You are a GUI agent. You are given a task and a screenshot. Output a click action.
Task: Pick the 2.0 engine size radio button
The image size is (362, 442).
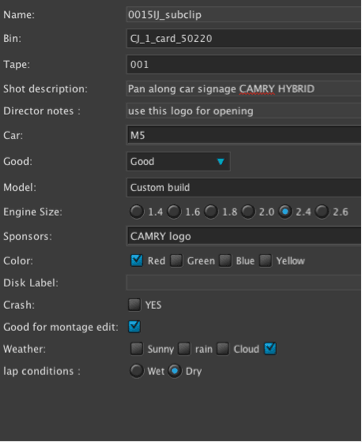(x=248, y=212)
